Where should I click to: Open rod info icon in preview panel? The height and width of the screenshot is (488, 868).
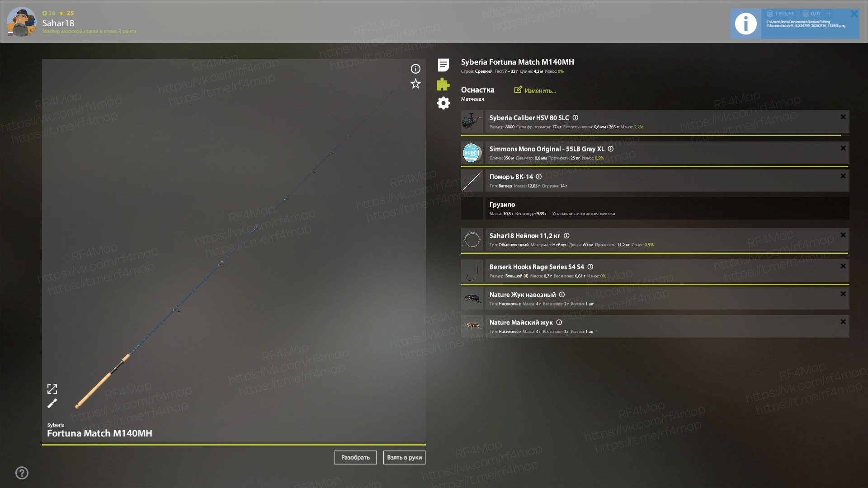coord(415,69)
